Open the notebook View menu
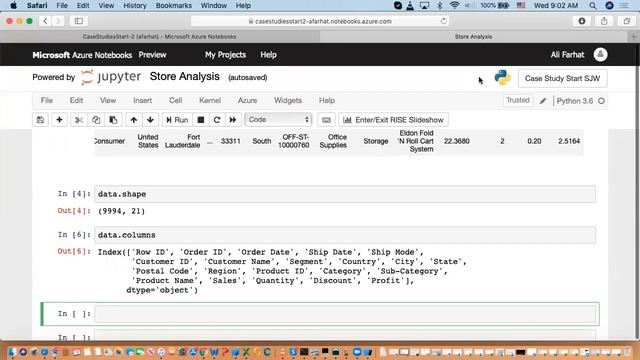The image size is (640, 360). click(108, 100)
